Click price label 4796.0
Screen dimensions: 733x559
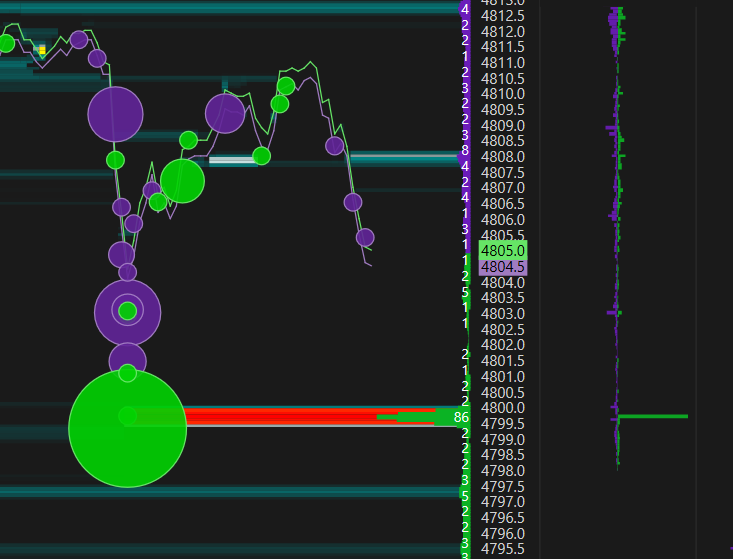point(503,534)
